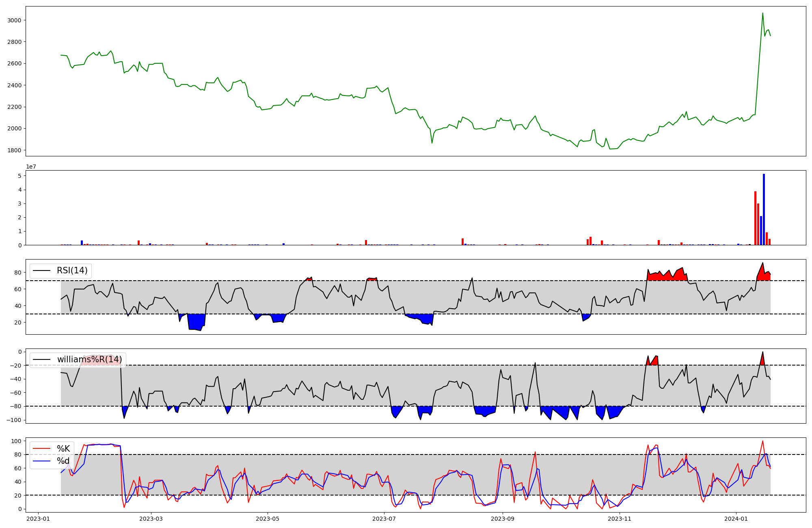Click the blue line sample beside %d

[x=42, y=461]
